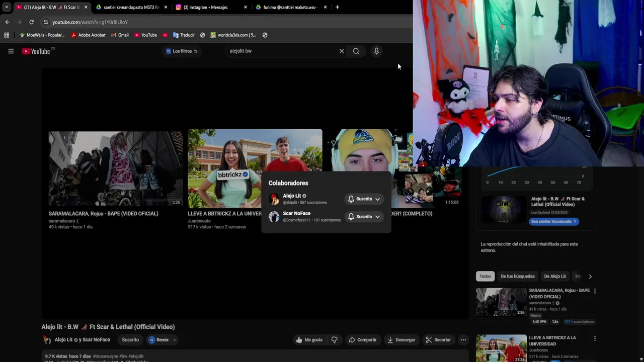Click Descargar download button

tap(401, 340)
